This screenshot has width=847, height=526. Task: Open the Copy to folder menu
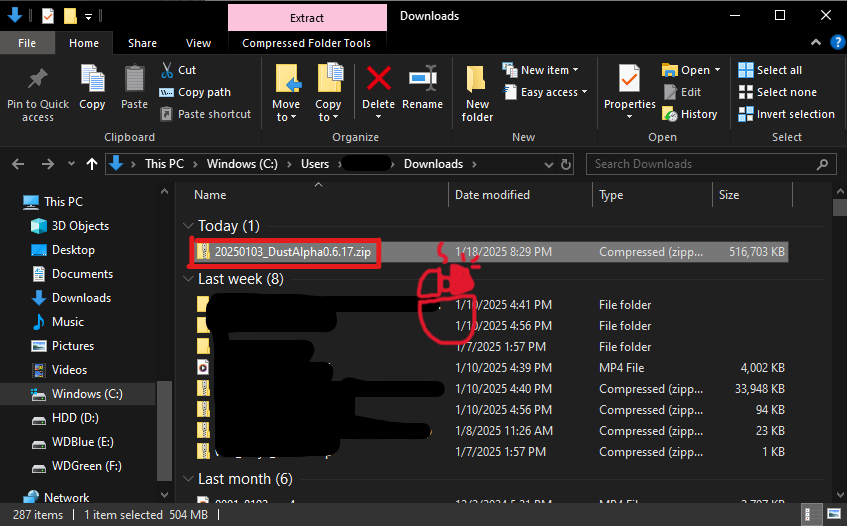[x=328, y=93]
